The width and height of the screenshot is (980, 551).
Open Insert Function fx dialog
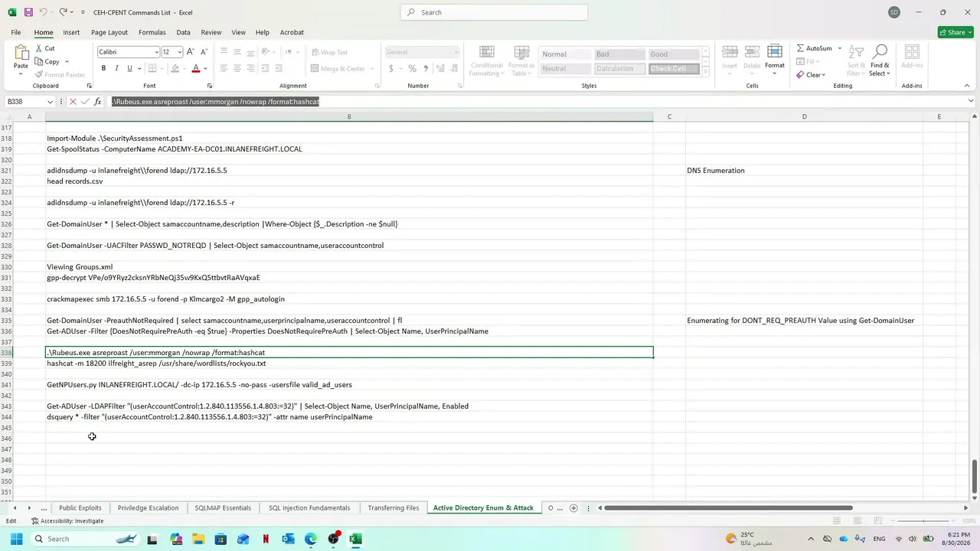tap(97, 102)
